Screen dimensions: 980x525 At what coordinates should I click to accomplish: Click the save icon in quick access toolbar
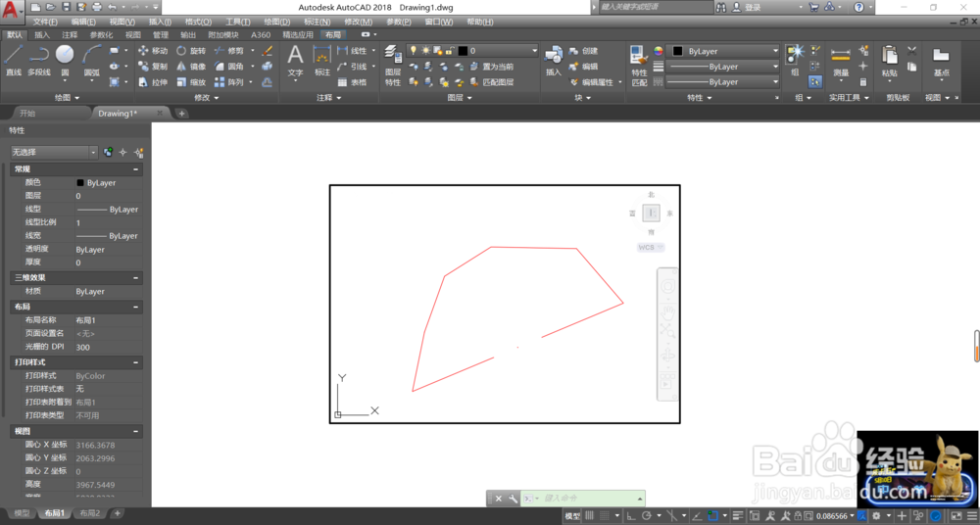point(67,7)
